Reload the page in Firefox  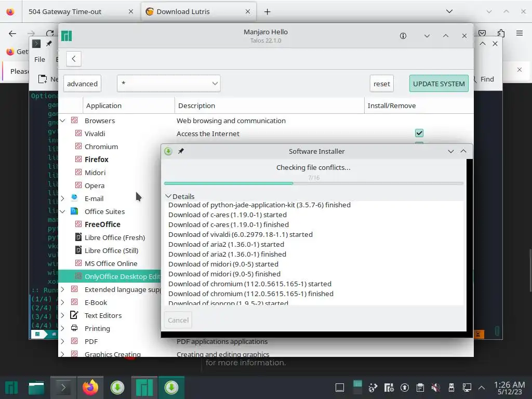50,33
